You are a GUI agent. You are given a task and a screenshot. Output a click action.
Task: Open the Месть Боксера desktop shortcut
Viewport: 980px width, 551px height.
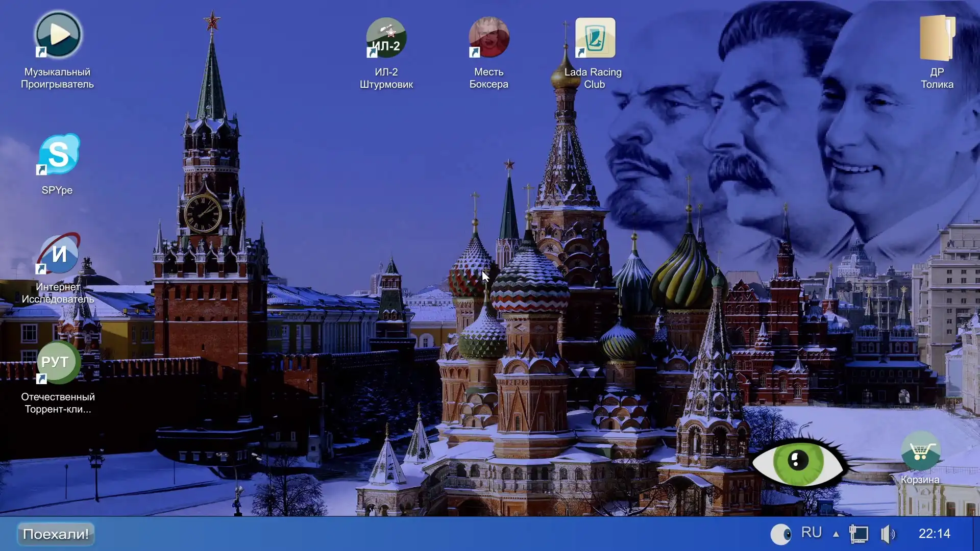(x=488, y=37)
